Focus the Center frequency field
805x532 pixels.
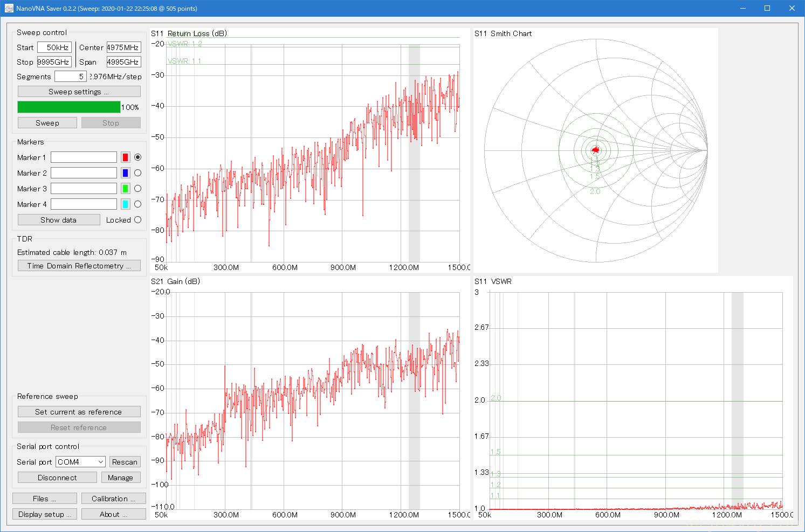[124, 47]
